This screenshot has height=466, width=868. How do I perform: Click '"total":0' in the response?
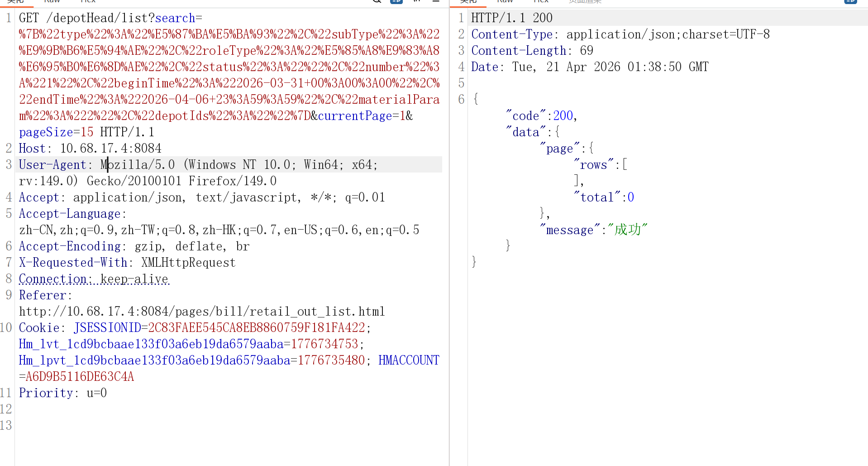[x=604, y=197]
